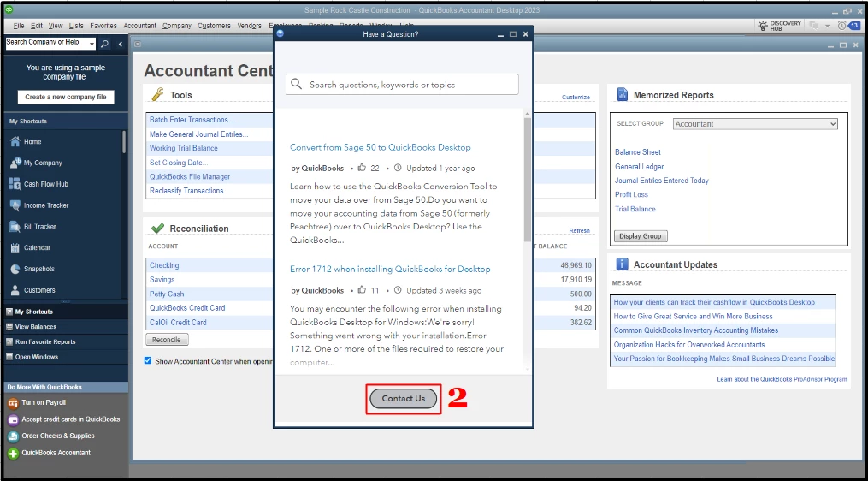This screenshot has width=868, height=481.
Task: Click Learn about the QuickBooks ProAdvisor Program
Action: point(782,380)
